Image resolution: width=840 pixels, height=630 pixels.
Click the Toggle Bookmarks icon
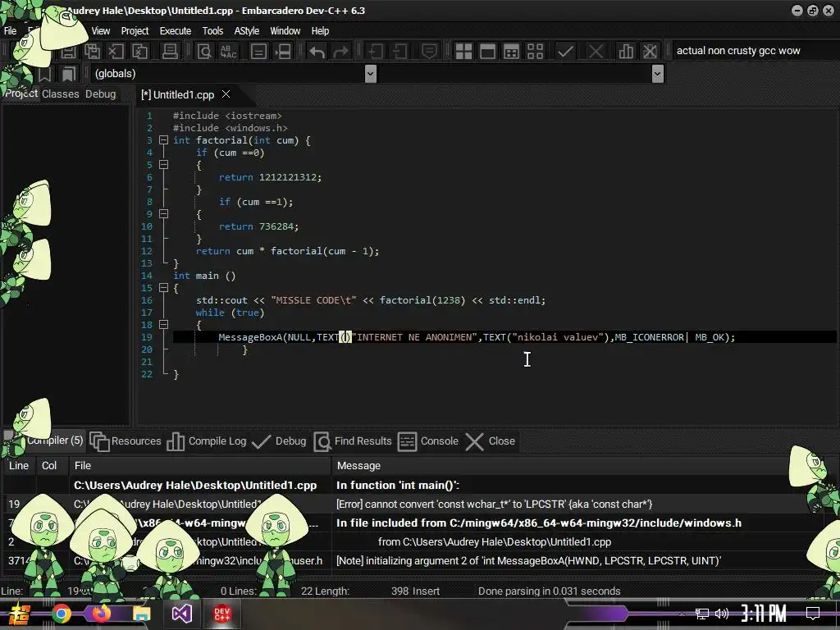(45, 74)
